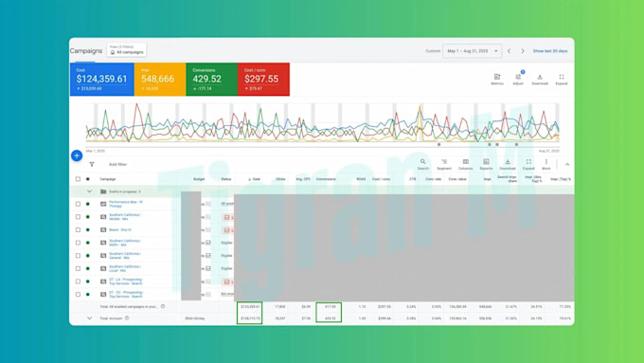Expand the chart with top Expand icon
This screenshot has height=363, width=644.
click(562, 77)
